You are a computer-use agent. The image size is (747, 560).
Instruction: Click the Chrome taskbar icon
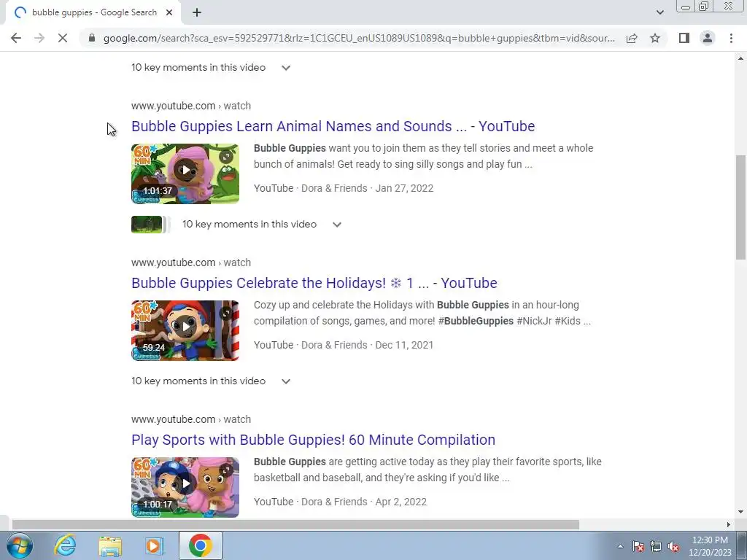pos(201,545)
